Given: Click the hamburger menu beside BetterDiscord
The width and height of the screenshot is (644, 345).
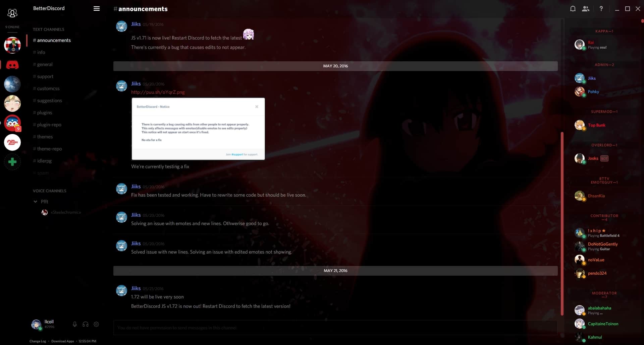Looking at the screenshot, I should tap(97, 9).
